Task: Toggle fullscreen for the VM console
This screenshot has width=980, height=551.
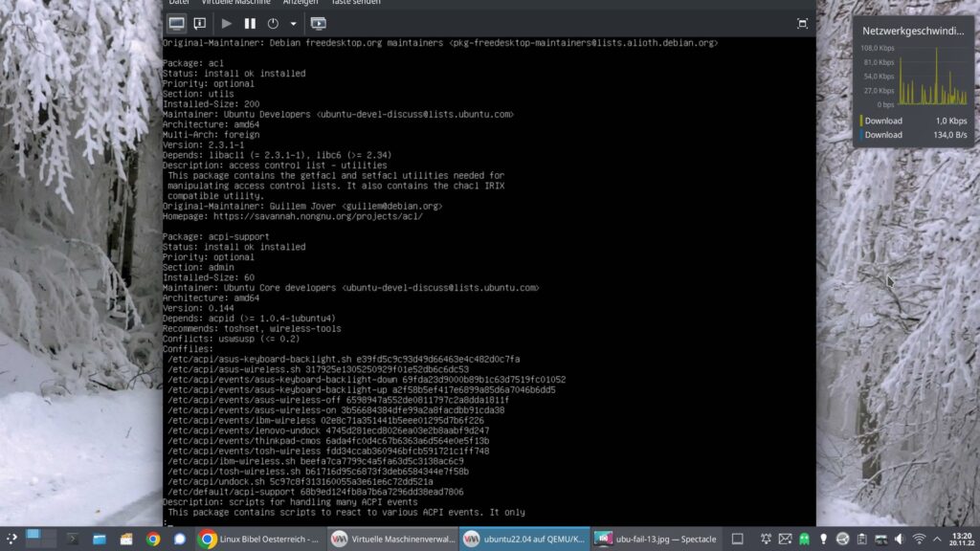Action: [x=803, y=24]
